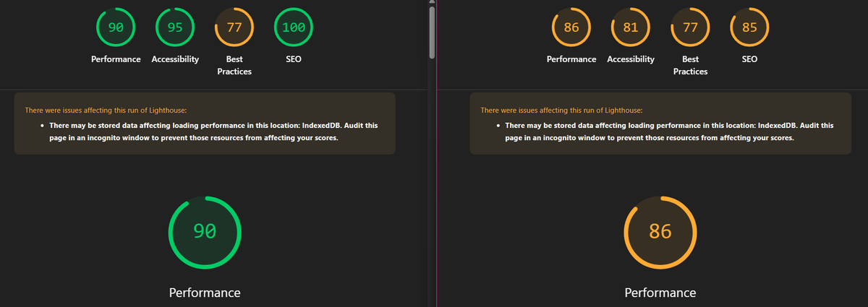Click the right report's Accessibility gauge showing 81

631,27
